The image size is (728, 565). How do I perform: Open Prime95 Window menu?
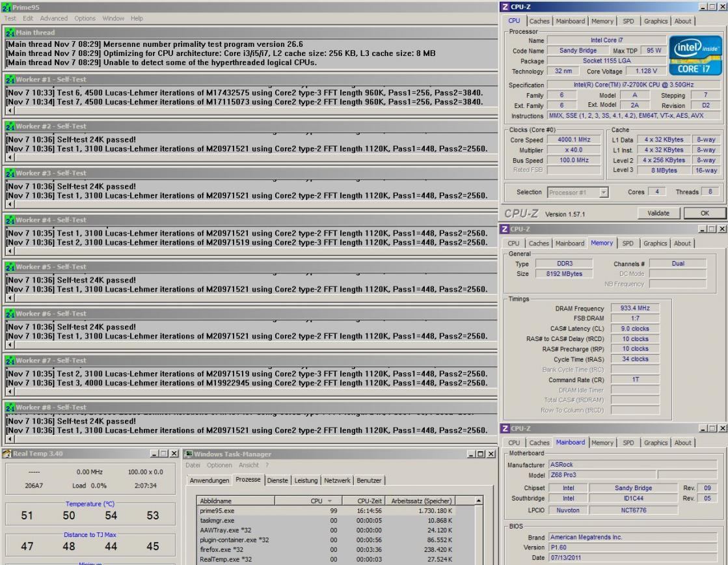click(x=113, y=19)
